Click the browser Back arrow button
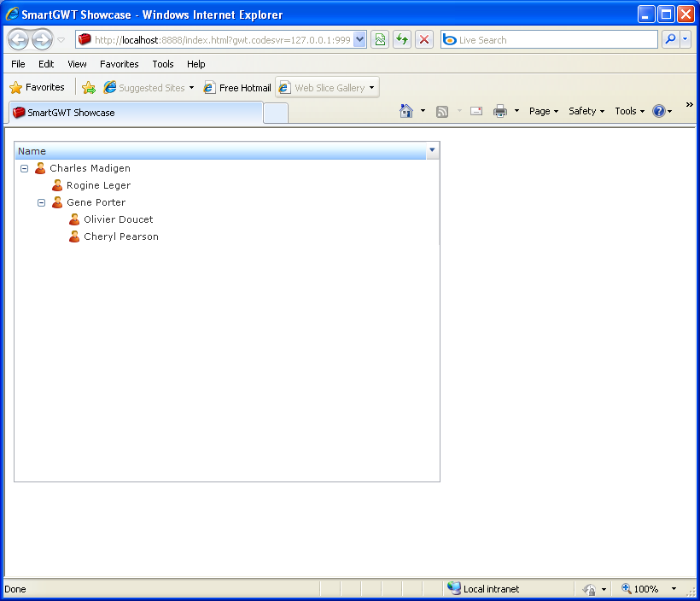 [x=18, y=40]
